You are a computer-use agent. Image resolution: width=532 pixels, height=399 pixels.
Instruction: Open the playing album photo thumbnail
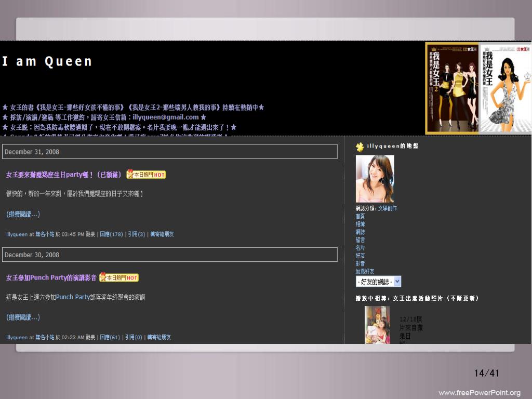tap(377, 325)
